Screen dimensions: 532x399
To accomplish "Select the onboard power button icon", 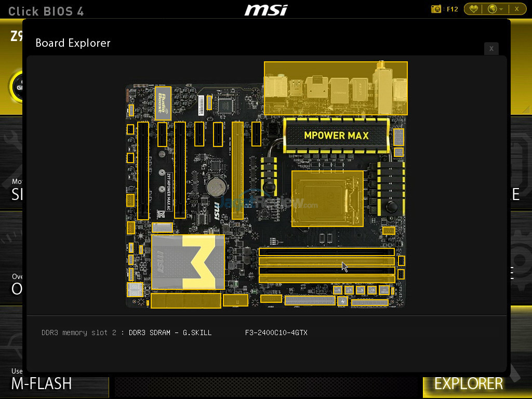I will click(x=372, y=290).
